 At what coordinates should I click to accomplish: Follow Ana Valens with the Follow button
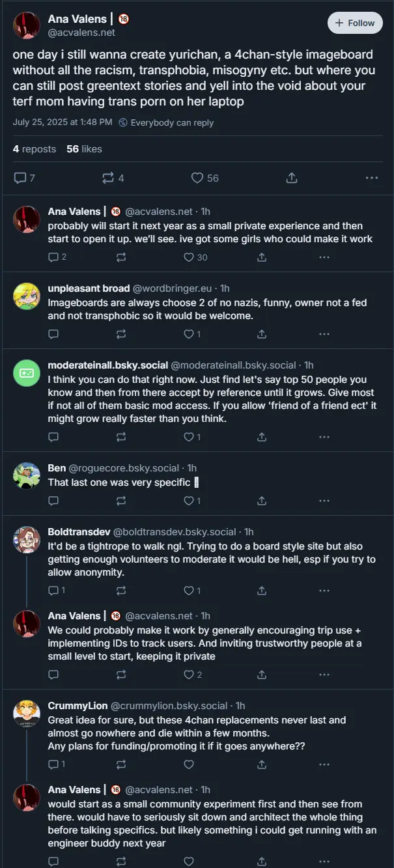(355, 23)
